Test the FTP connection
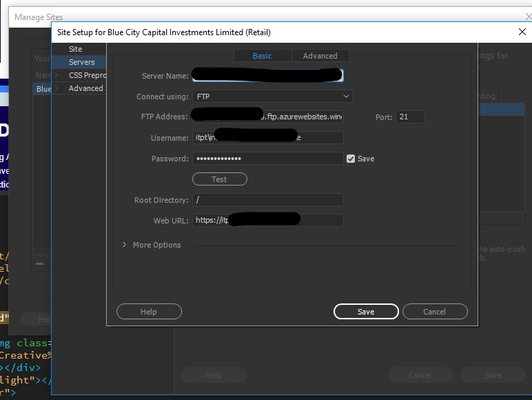The image size is (532, 400). pyautogui.click(x=220, y=179)
